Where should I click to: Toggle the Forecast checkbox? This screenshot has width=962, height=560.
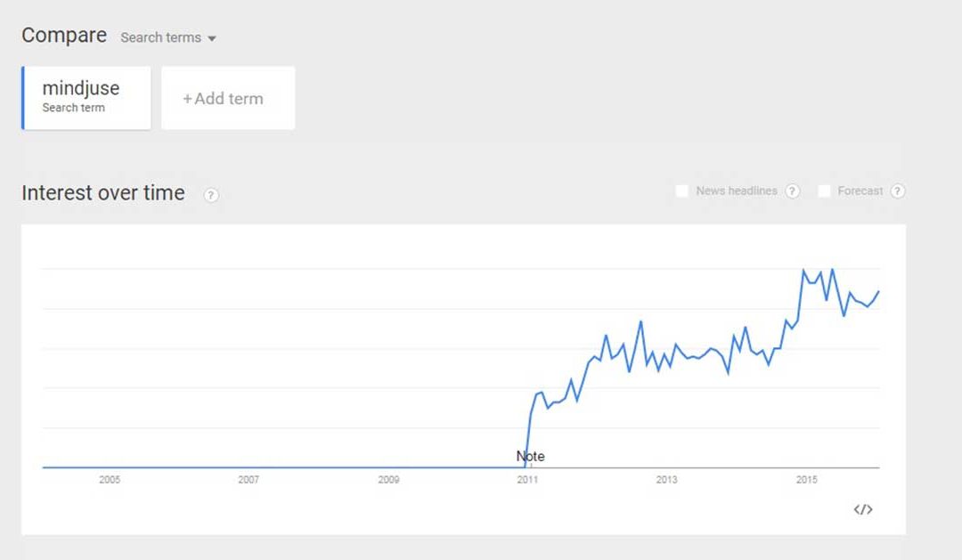point(824,191)
